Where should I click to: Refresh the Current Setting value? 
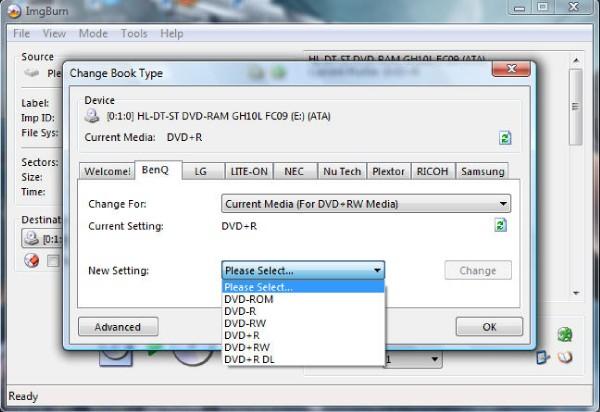click(x=501, y=225)
